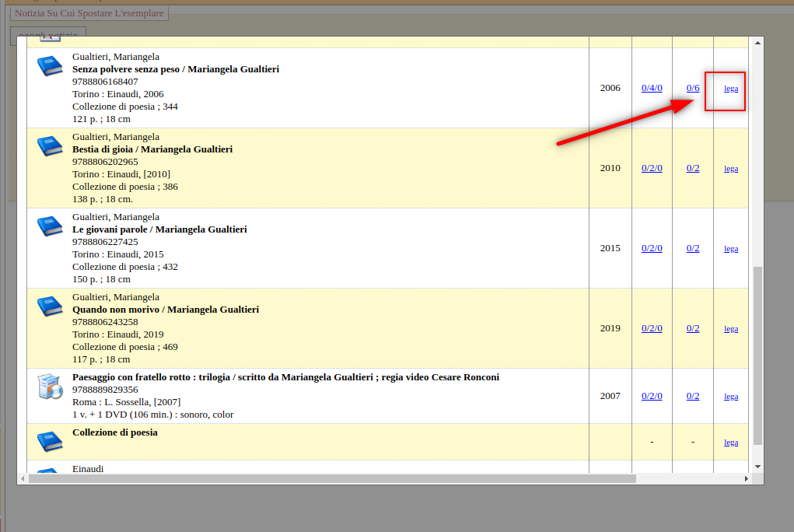Click lega link for Paesaggio con fratello rotto
Screen dimensions: 794x532
tap(731, 397)
